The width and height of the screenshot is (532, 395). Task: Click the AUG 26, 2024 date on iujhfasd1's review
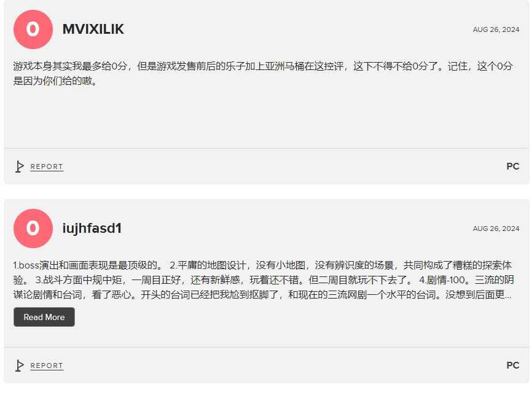coord(496,229)
